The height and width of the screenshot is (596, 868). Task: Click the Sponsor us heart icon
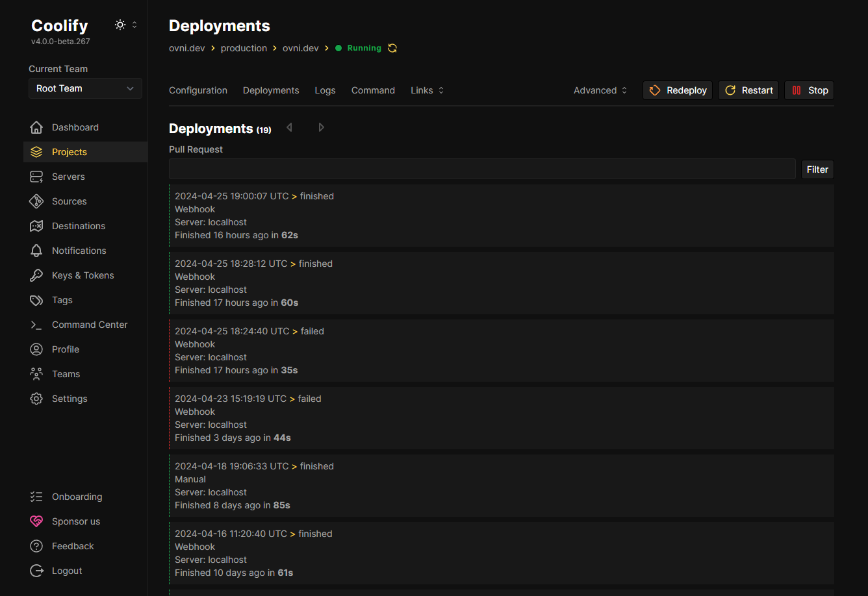click(x=36, y=521)
